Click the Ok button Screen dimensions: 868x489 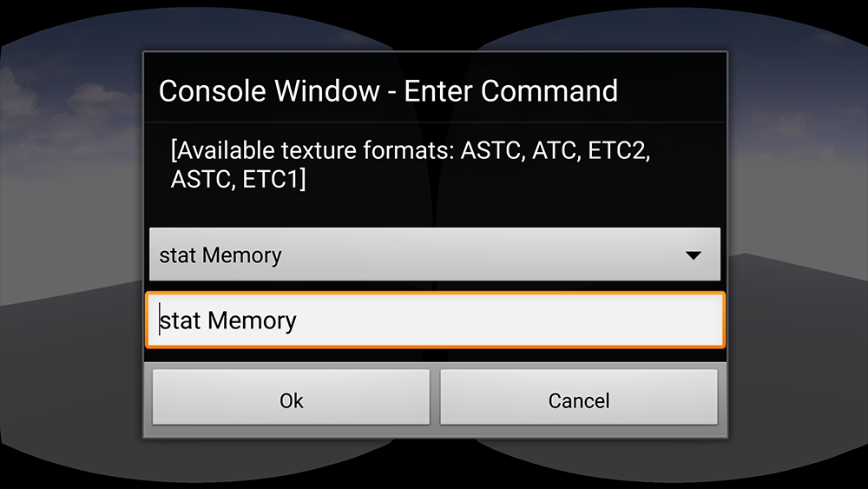tap(291, 398)
